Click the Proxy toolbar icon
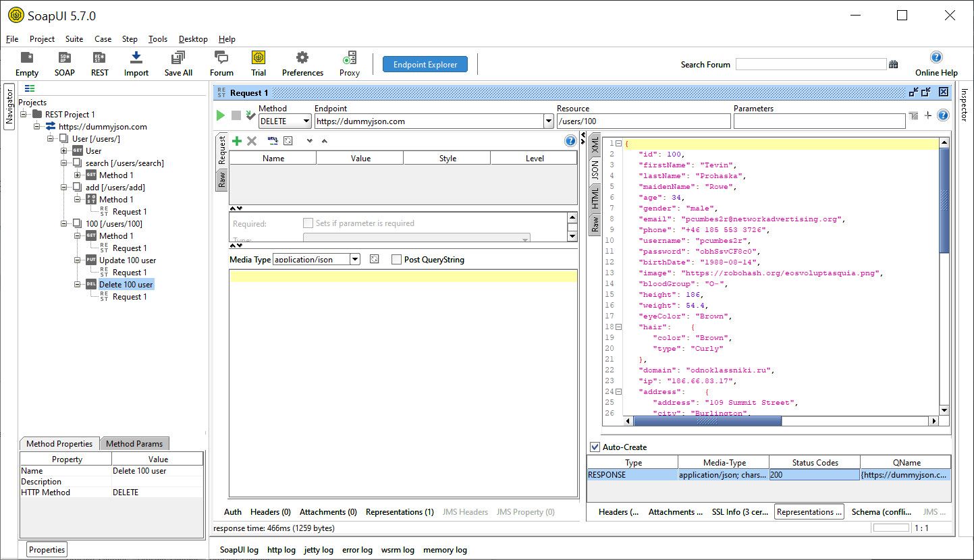The image size is (974, 560). coord(349,59)
